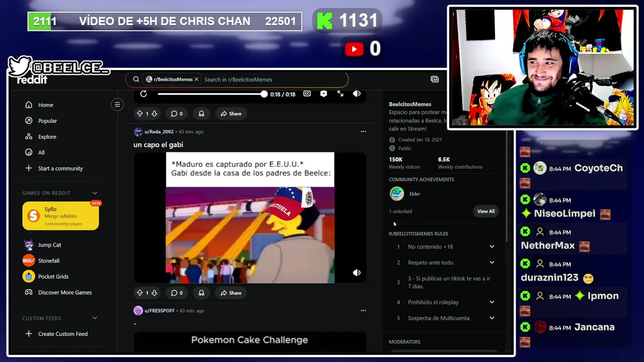644x362 pixels.
Task: Click the video progress bar at 0:18
Action: tap(211, 94)
